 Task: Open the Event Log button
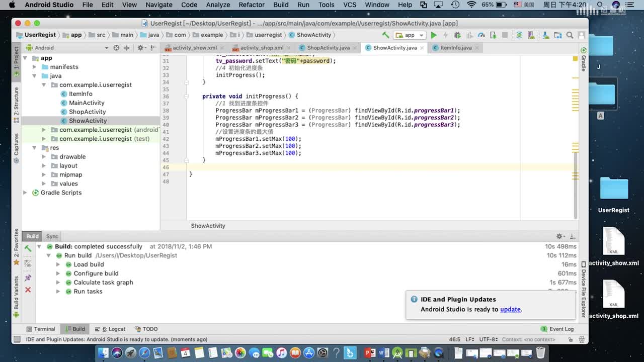557,329
